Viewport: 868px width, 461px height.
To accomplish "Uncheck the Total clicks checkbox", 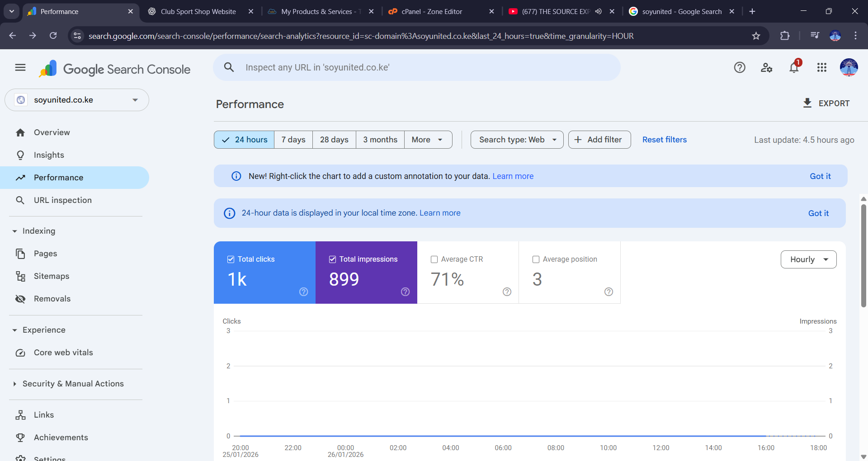I will point(231,259).
